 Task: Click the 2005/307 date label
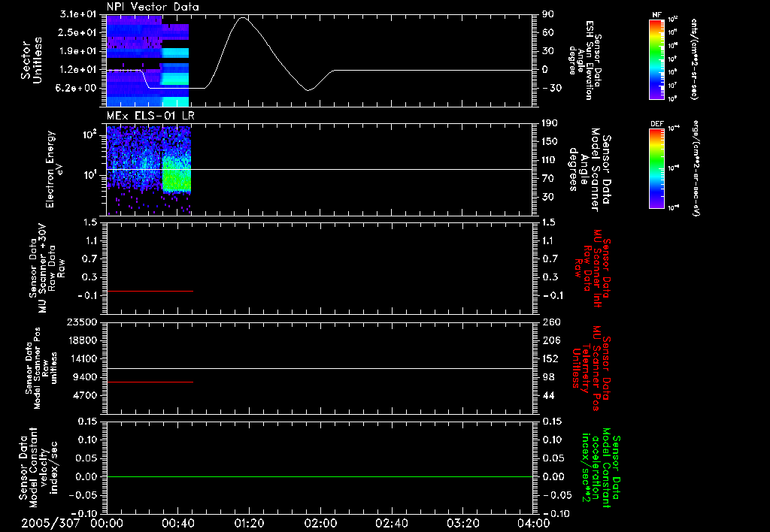coord(50,523)
